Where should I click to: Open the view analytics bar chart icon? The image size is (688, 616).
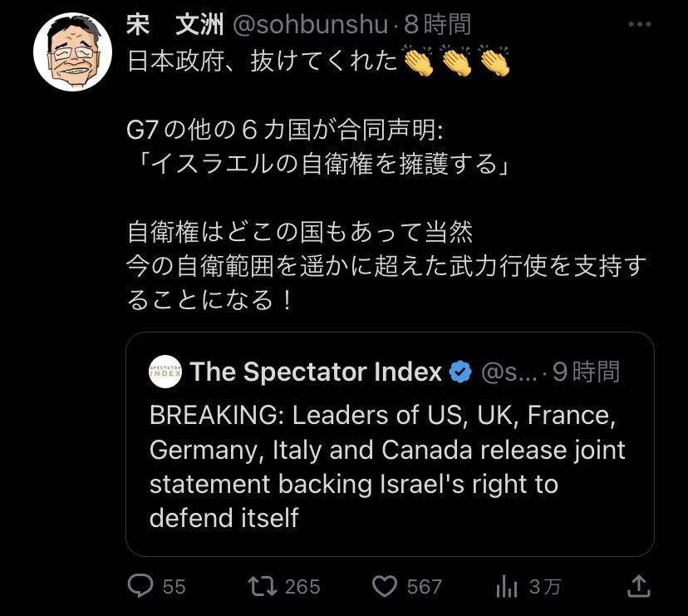click(506, 587)
